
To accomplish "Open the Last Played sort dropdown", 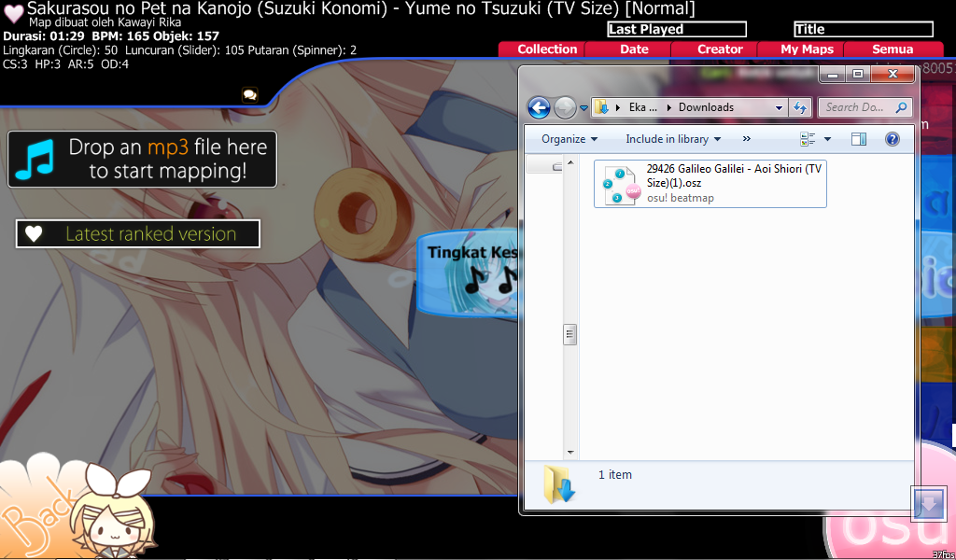I will (677, 29).
